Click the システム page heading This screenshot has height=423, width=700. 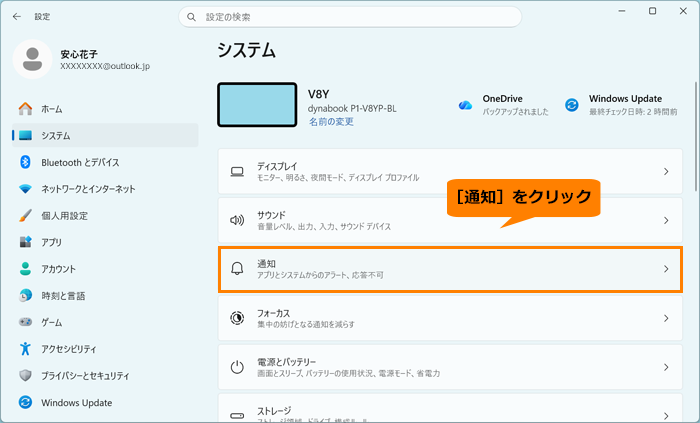tap(246, 50)
